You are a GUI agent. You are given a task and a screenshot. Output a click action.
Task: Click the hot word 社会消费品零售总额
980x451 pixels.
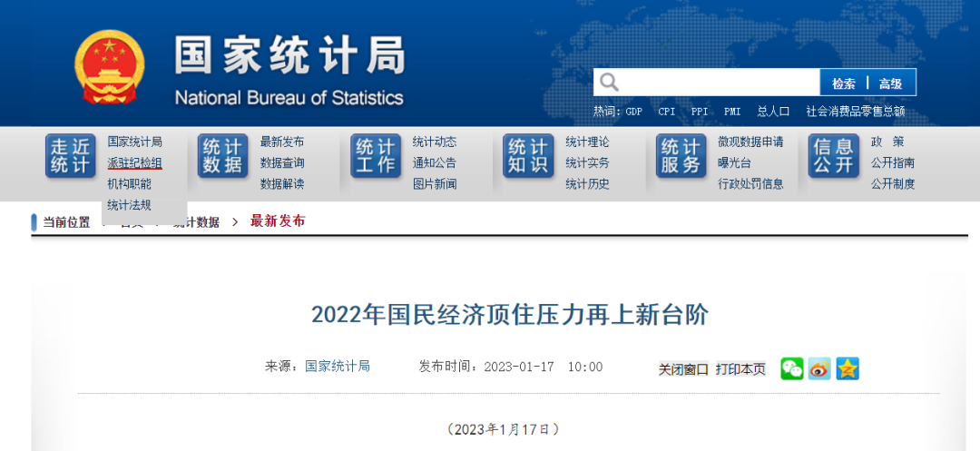point(855,112)
